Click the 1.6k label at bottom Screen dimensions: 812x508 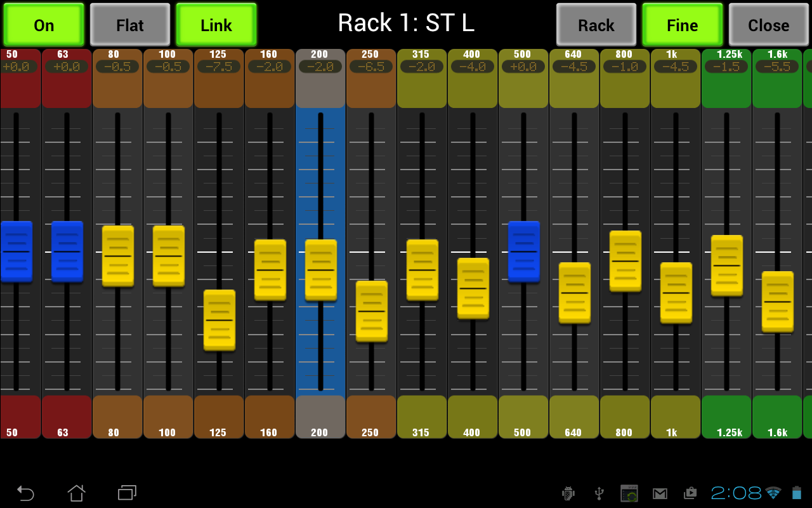pyautogui.click(x=778, y=432)
